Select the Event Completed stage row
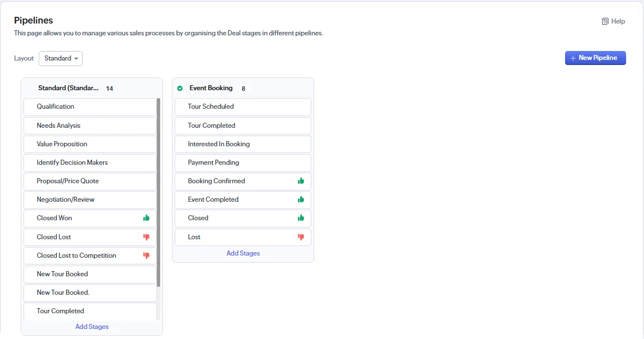The height and width of the screenshot is (339, 644). [x=242, y=199]
